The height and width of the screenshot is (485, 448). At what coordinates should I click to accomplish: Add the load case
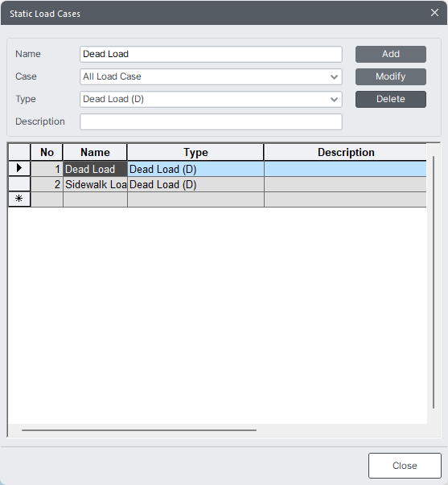[390, 54]
